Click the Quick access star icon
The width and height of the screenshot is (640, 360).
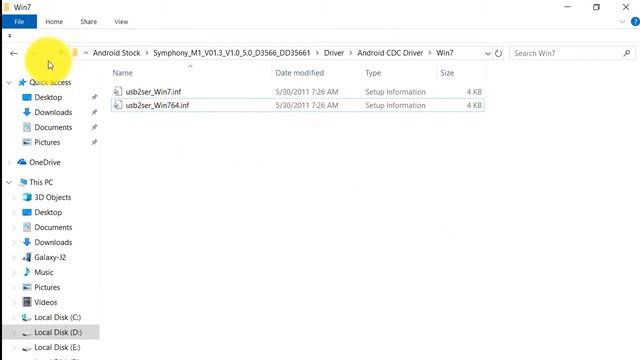tap(22, 82)
